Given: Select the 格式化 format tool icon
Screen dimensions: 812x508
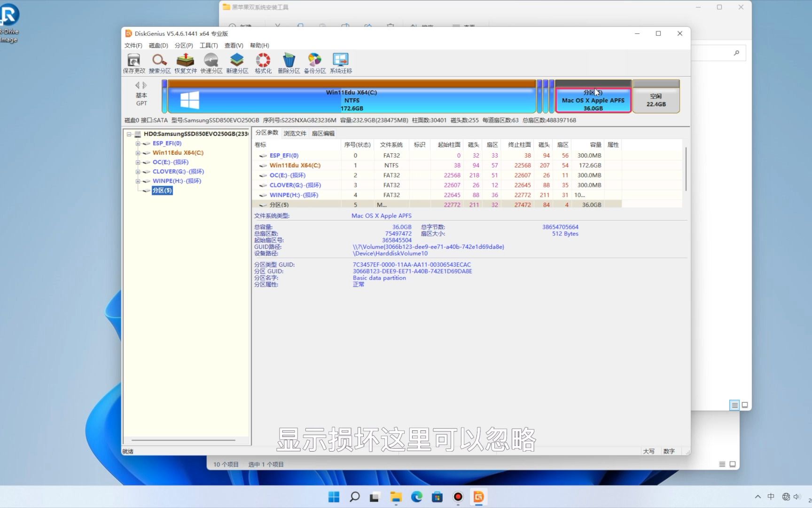Looking at the screenshot, I should click(x=263, y=63).
